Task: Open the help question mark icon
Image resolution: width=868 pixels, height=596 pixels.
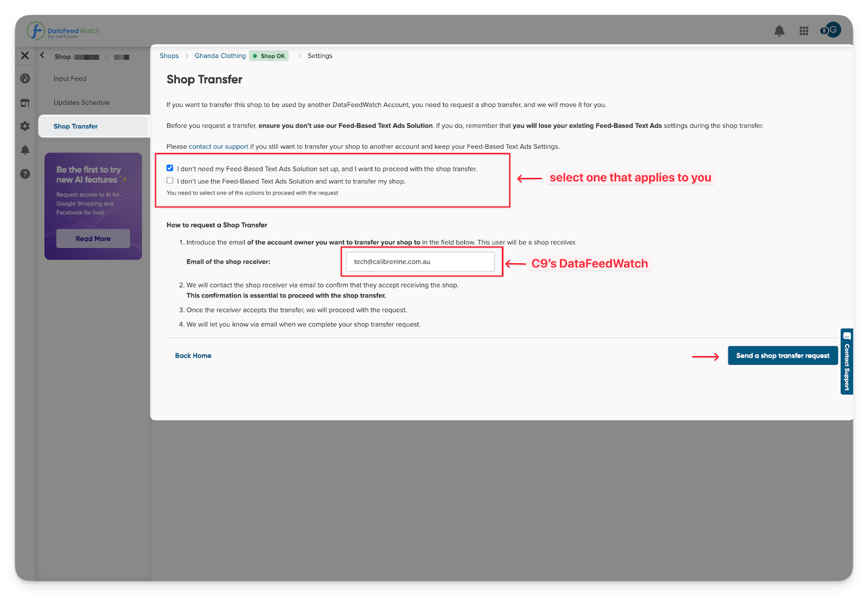Action: coord(25,174)
